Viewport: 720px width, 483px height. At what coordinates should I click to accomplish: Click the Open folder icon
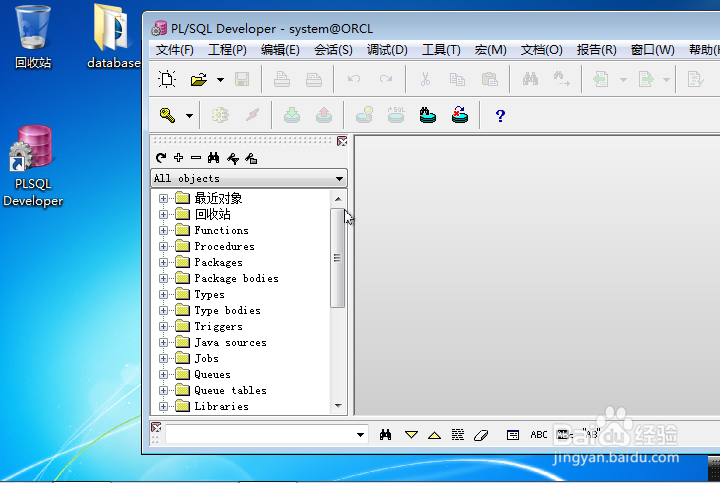point(199,79)
